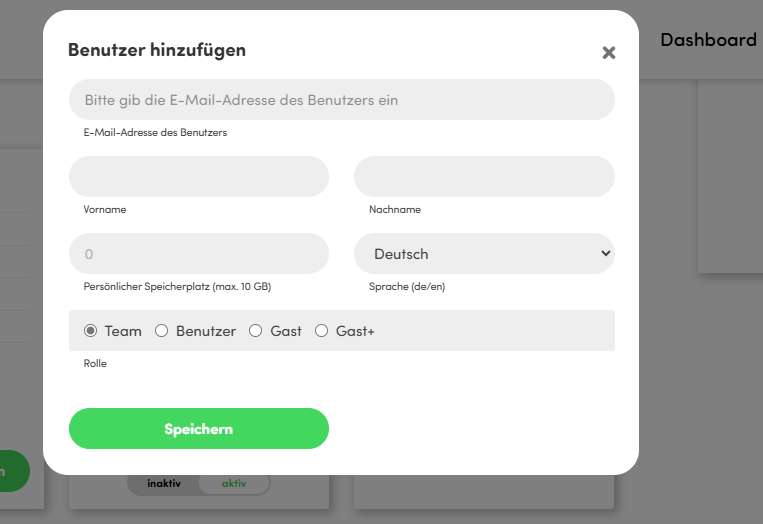Switch background toggle to aktiv

(234, 484)
